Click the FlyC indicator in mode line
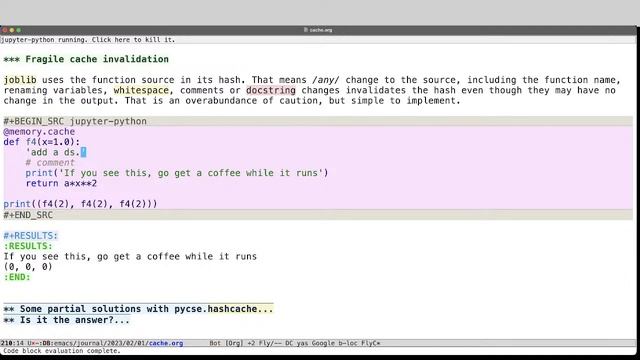The width and height of the screenshot is (640, 360). pos(370,343)
